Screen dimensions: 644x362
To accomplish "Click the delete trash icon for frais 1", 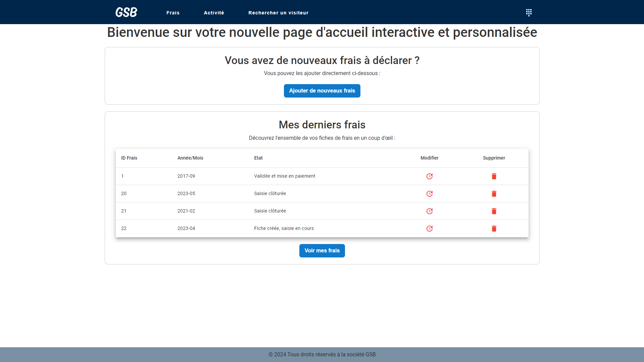I will pos(494,176).
